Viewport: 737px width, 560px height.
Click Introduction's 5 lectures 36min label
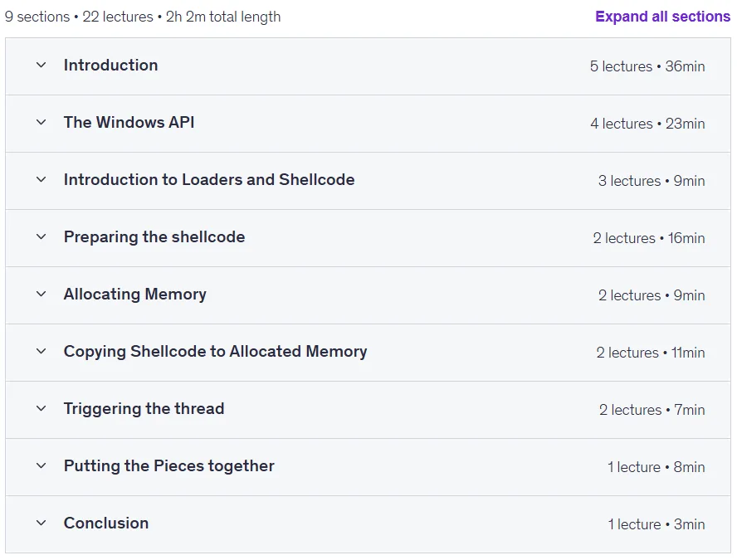click(x=647, y=66)
